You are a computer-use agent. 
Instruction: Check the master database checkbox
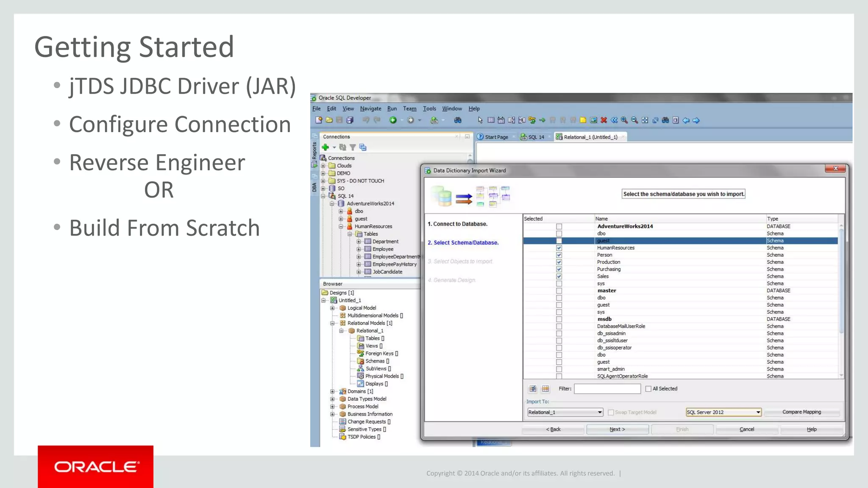pyautogui.click(x=559, y=291)
